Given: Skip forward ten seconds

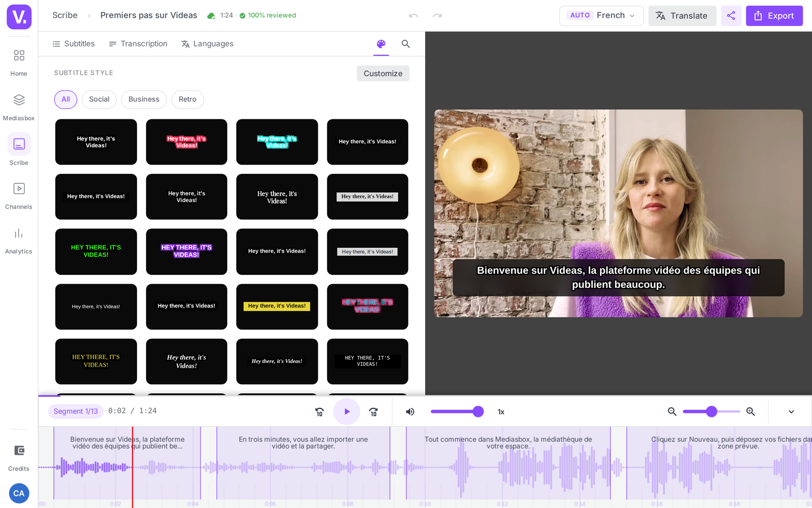Looking at the screenshot, I should 374,411.
